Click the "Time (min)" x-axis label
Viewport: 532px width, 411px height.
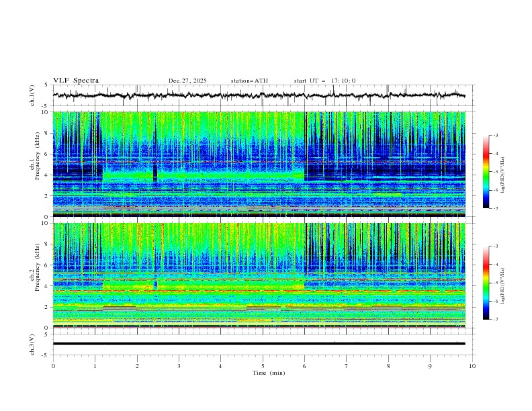pos(269,373)
